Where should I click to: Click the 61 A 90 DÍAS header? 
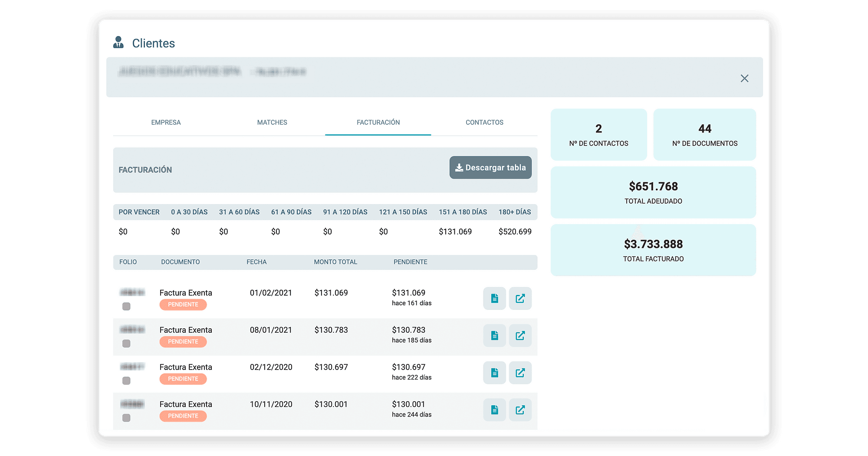click(291, 212)
